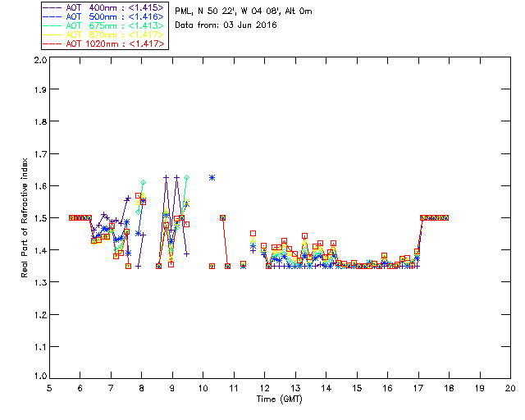Select legend entry 'AOT 500nm : <1.416>'
This screenshot has width=525, height=420.
[x=115, y=16]
